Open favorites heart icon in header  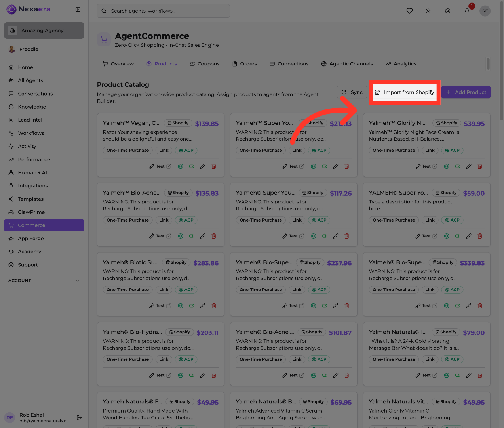point(410,11)
